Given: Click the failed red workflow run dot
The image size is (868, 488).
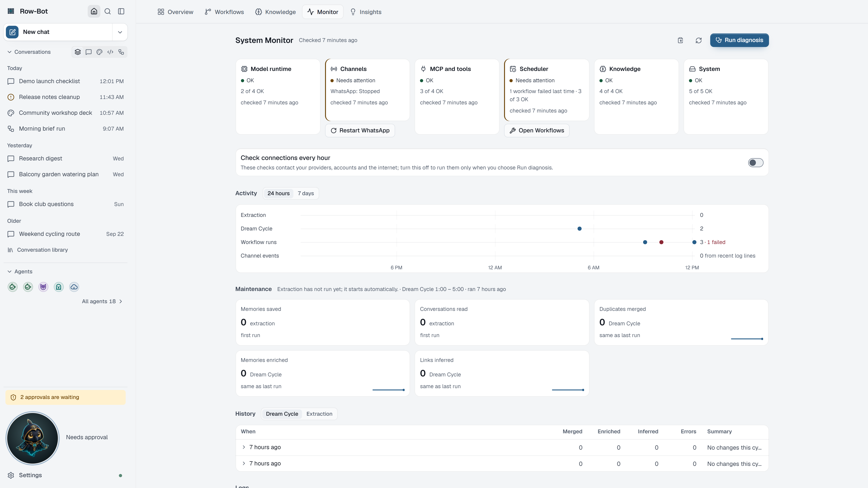Looking at the screenshot, I should (x=661, y=242).
